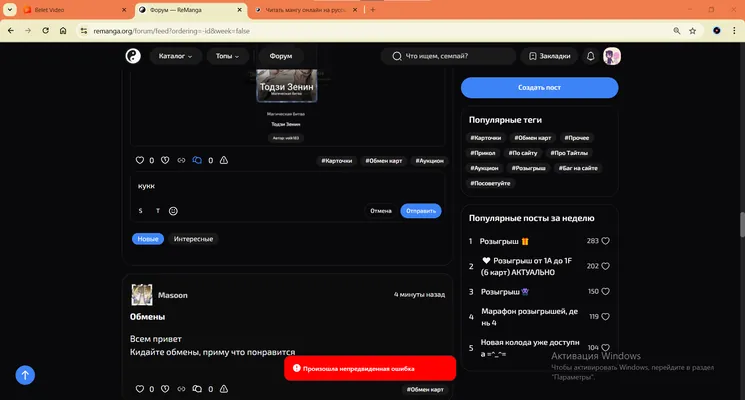This screenshot has height=400, width=745.
Task: Open comments on Masoon's Обмены post
Action: tap(197, 389)
